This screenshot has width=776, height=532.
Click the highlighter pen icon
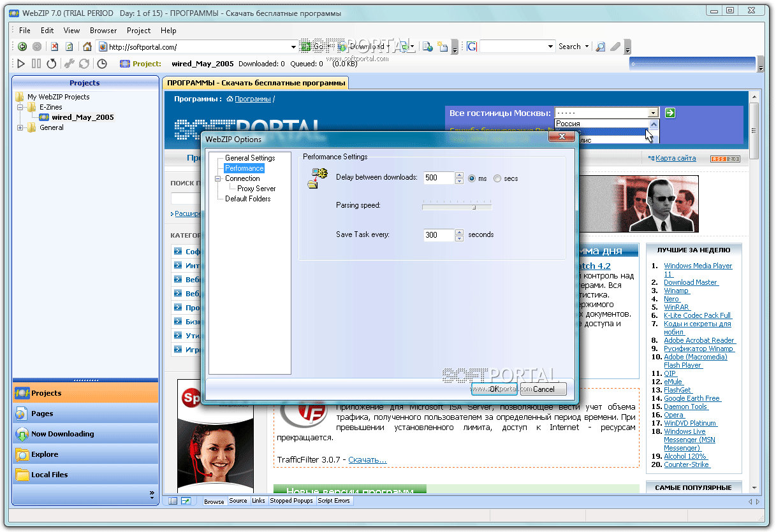[615, 47]
